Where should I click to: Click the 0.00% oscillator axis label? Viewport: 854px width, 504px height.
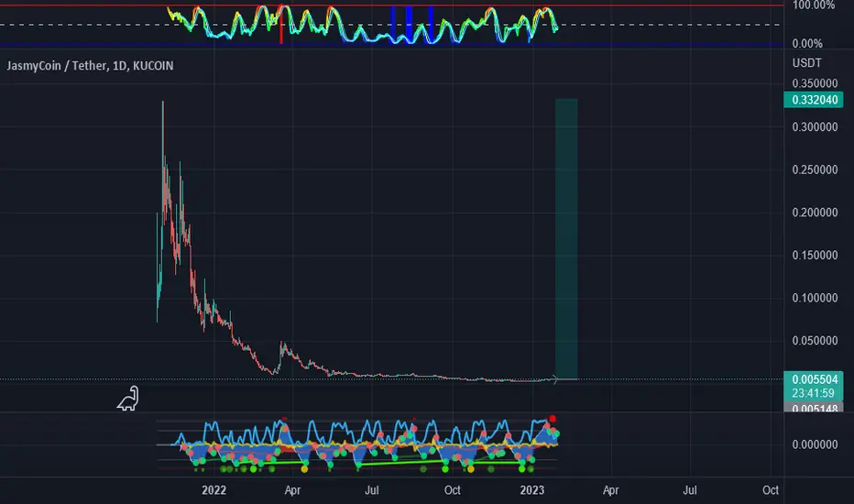point(807,43)
